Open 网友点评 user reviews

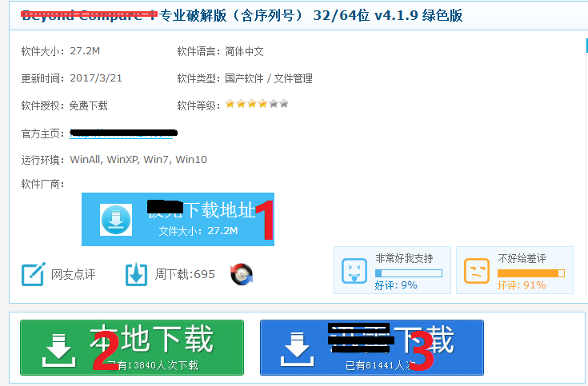tap(73, 274)
